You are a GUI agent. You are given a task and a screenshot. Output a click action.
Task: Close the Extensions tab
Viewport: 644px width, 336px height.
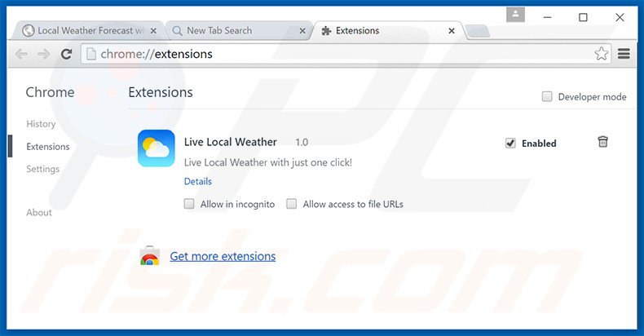click(x=452, y=31)
